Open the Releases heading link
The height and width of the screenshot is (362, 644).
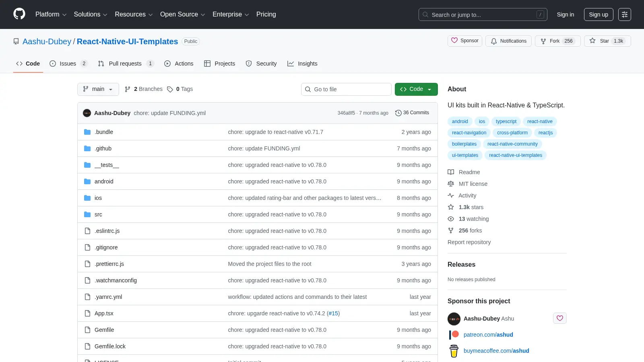[461, 264]
